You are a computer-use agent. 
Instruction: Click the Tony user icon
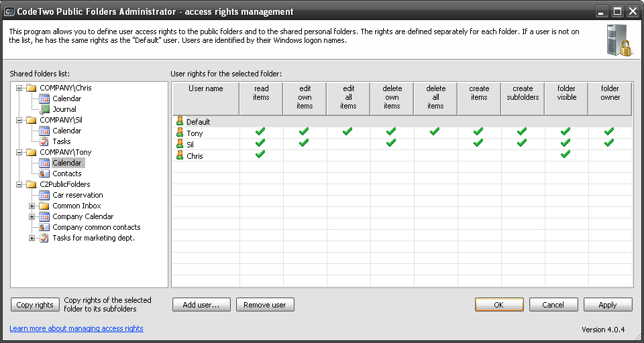pos(180,133)
